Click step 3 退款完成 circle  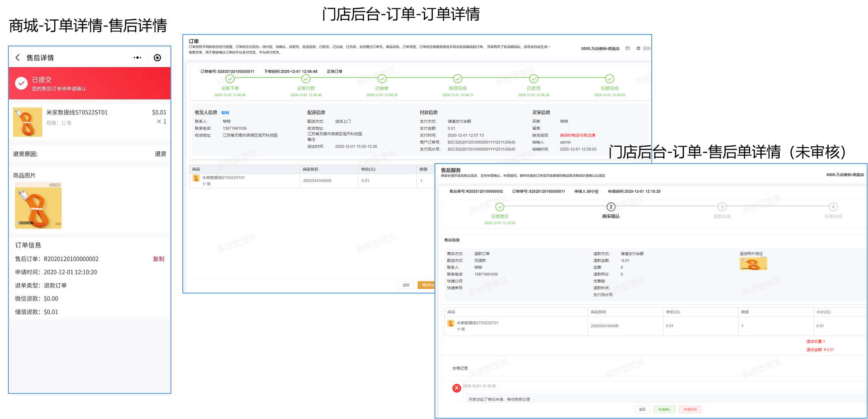coord(722,207)
